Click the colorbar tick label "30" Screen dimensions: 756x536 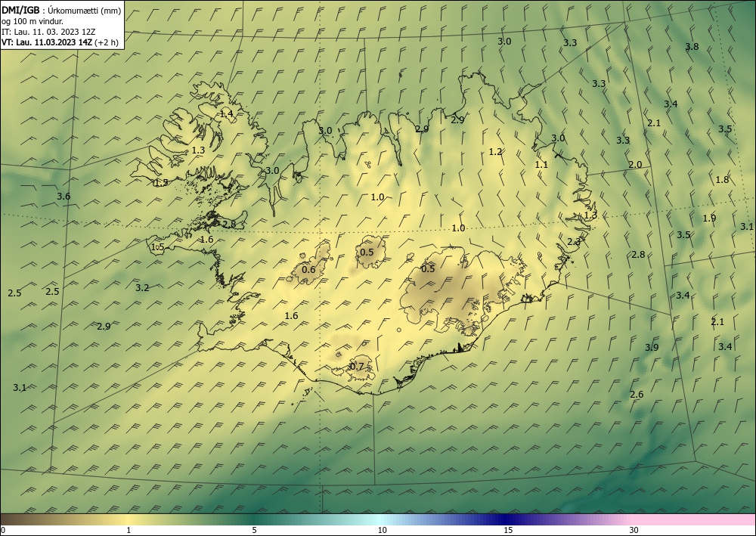tap(634, 530)
